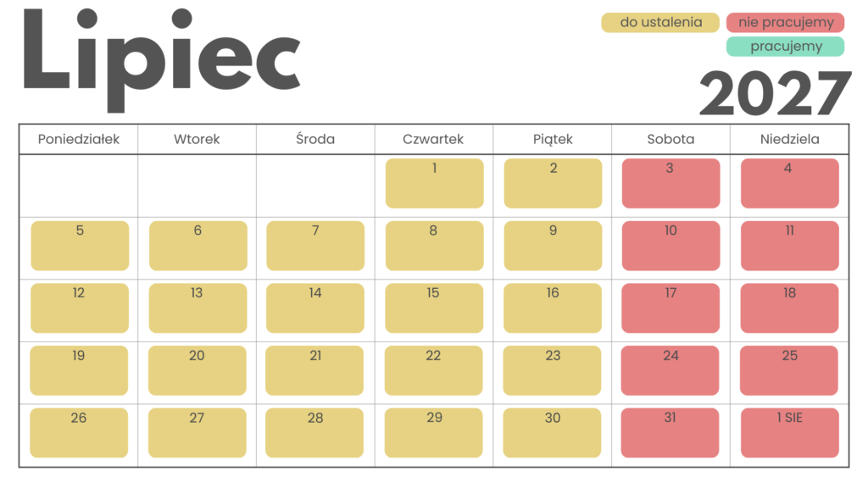The image size is (868, 488).
Task: Select the '1 SIE' August tile
Action: pyautogui.click(x=790, y=433)
